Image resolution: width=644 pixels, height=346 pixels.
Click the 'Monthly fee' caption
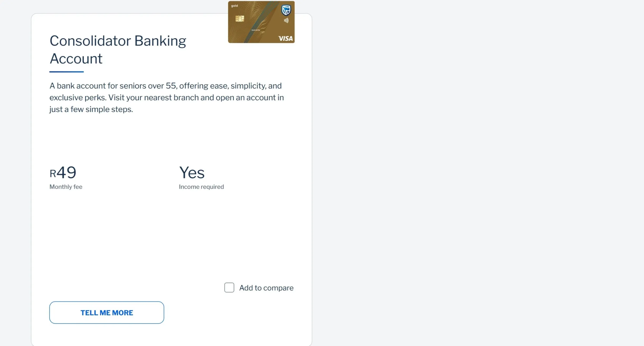[x=66, y=187]
